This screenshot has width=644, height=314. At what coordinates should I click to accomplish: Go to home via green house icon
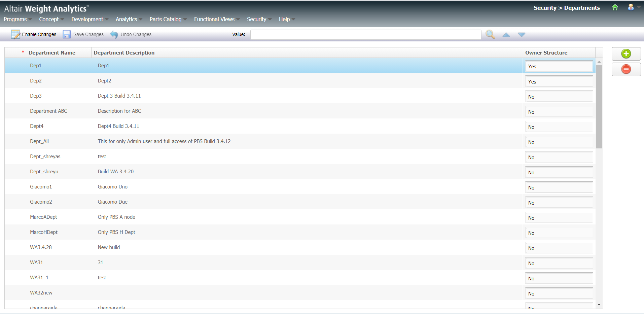click(x=615, y=7)
